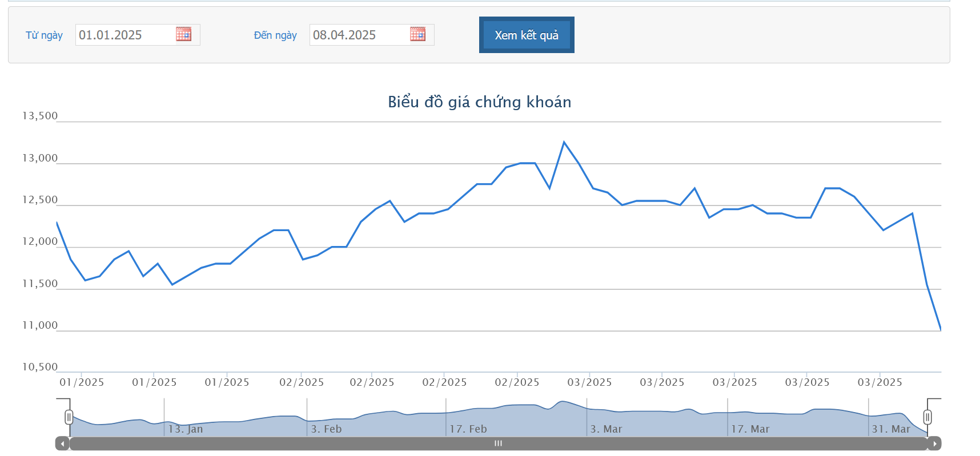Click the '17. Mar' marker in the navigator
The height and width of the screenshot is (456, 980).
[750, 429]
